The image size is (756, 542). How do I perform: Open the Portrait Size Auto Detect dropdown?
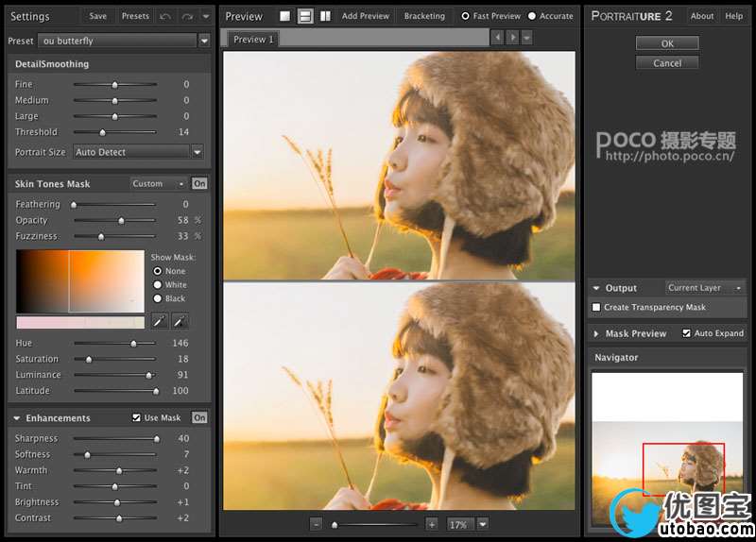[x=197, y=152]
